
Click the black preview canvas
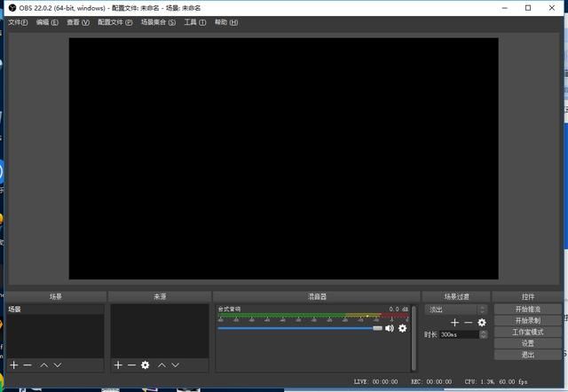[x=284, y=159]
